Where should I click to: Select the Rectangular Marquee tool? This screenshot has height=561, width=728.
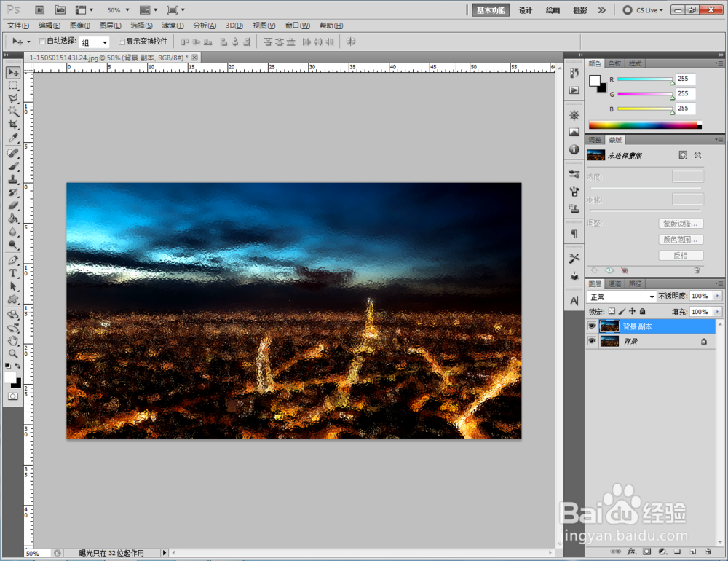(x=13, y=85)
